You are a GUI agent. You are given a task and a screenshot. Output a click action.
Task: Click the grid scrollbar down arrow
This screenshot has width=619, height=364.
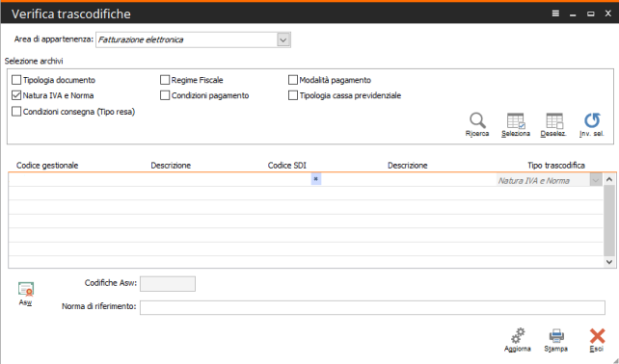pyautogui.click(x=609, y=262)
